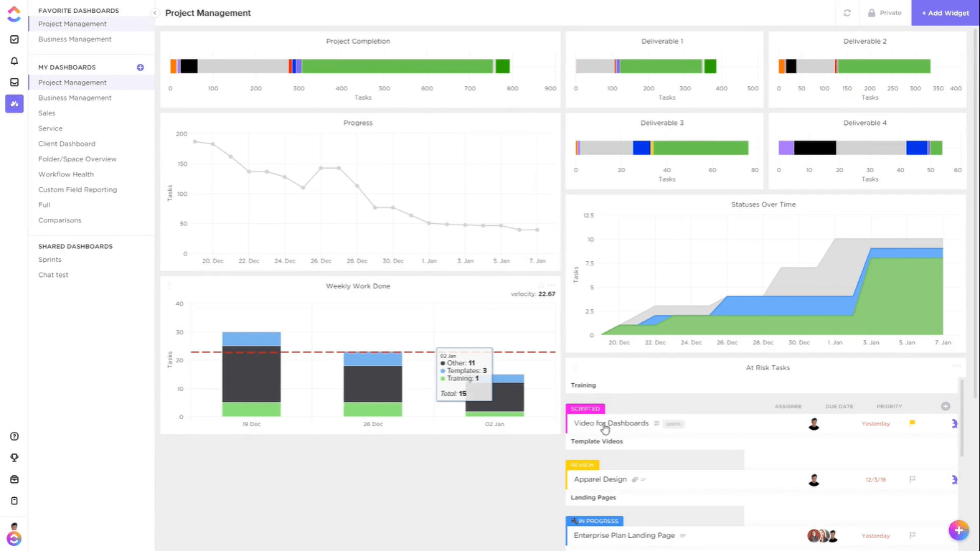
Task: Add column via plus in At Risk Tasks
Action: 945,406
